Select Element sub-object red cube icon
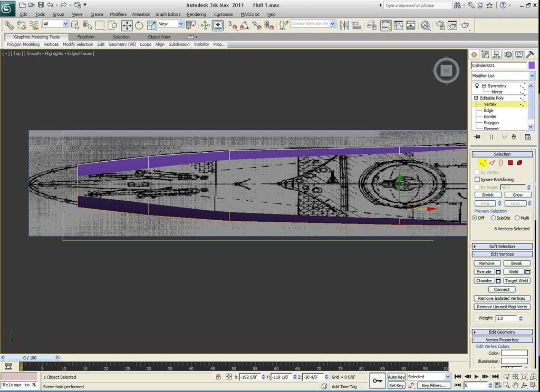 519,163
